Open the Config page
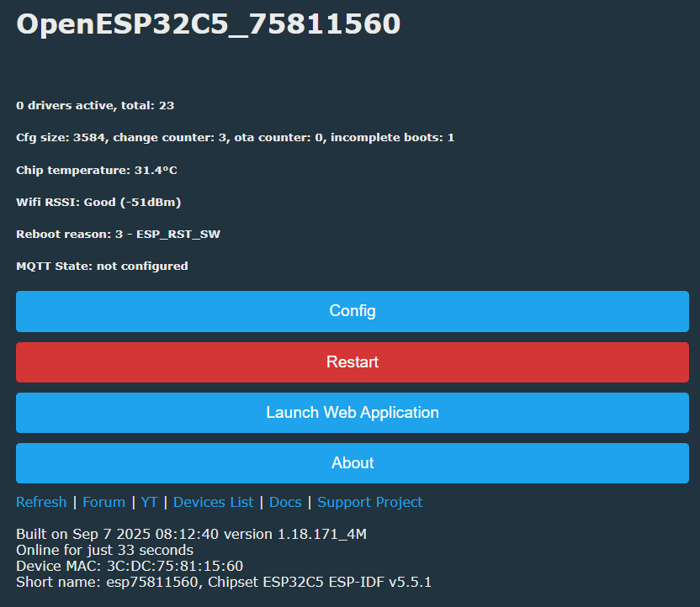 [x=353, y=311]
